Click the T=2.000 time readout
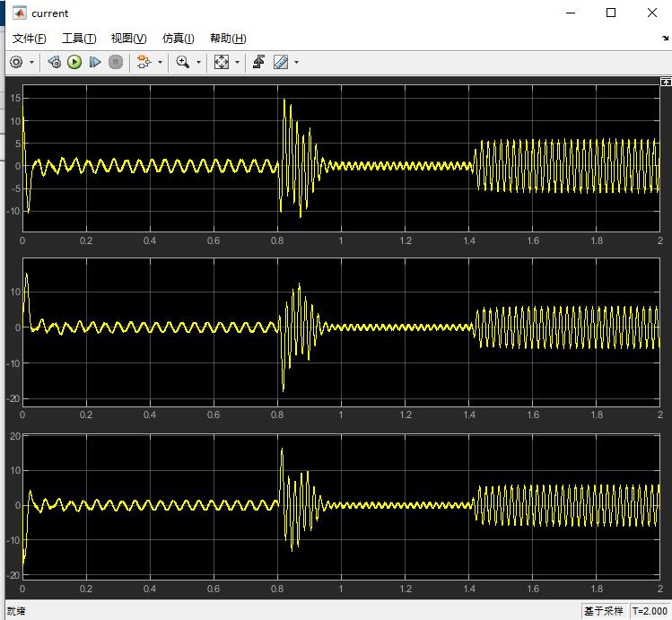Image resolution: width=672 pixels, height=620 pixels. click(650, 611)
